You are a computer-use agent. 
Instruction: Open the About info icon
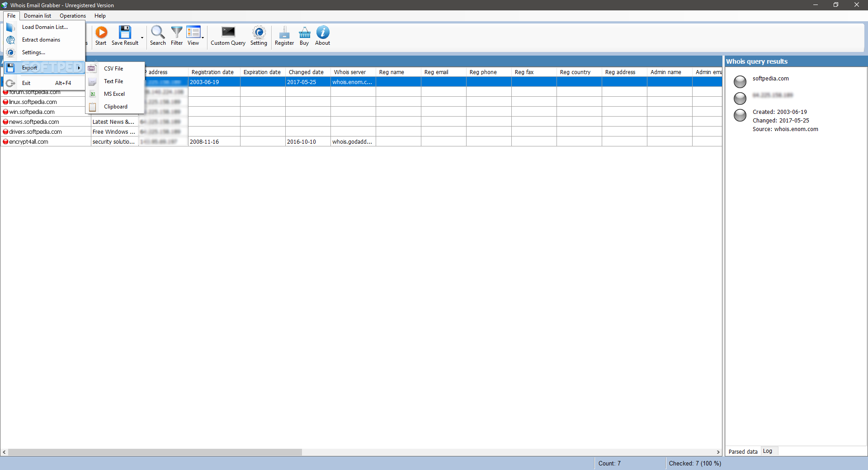pyautogui.click(x=323, y=32)
